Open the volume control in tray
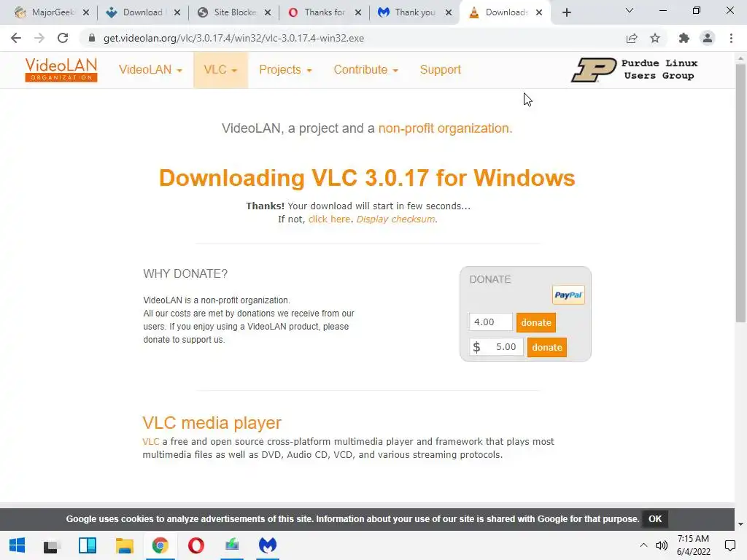Viewport: 747px width, 560px height. pos(661,545)
